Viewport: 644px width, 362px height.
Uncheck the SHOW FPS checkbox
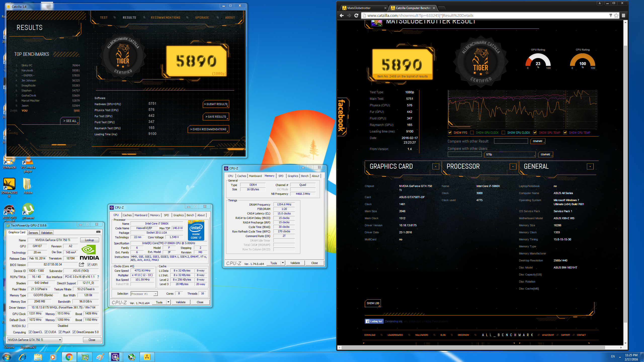(x=450, y=133)
